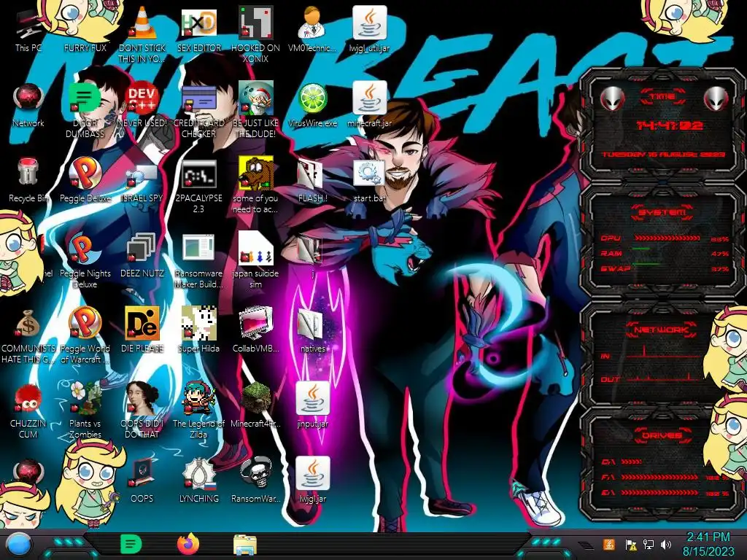This screenshot has width=747, height=560.
Task: Open the jinput.jar file icon
Action: click(313, 399)
